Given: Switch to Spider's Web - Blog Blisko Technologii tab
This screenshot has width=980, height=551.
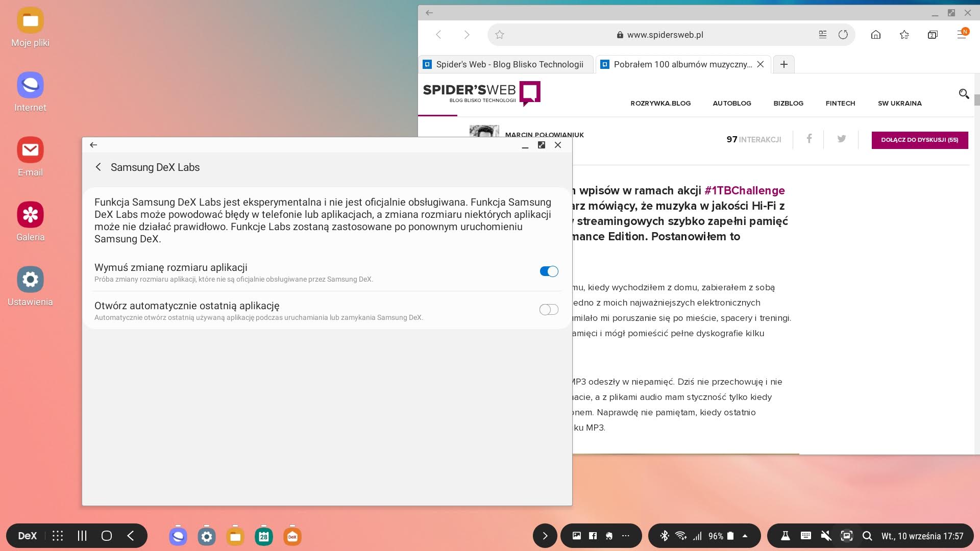Looking at the screenshot, I should coord(505,64).
